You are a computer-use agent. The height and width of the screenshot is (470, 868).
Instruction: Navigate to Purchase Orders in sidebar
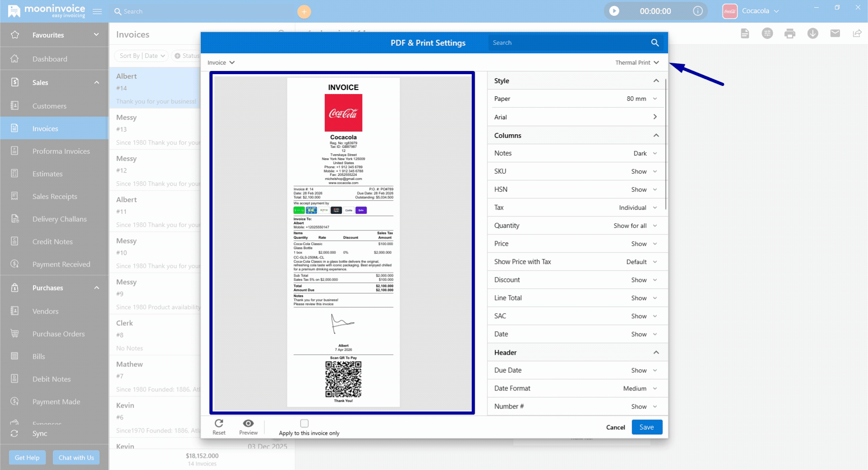58,334
